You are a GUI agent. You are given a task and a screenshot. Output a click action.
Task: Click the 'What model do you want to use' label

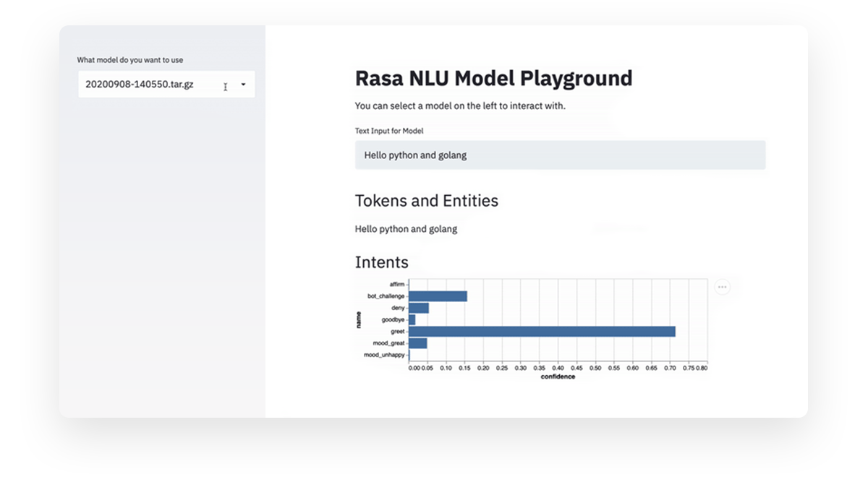point(130,60)
